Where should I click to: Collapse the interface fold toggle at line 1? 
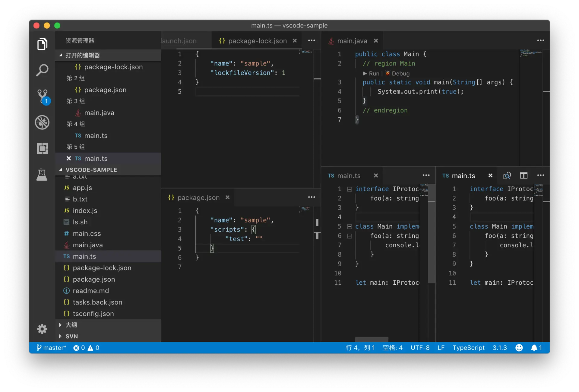point(350,189)
